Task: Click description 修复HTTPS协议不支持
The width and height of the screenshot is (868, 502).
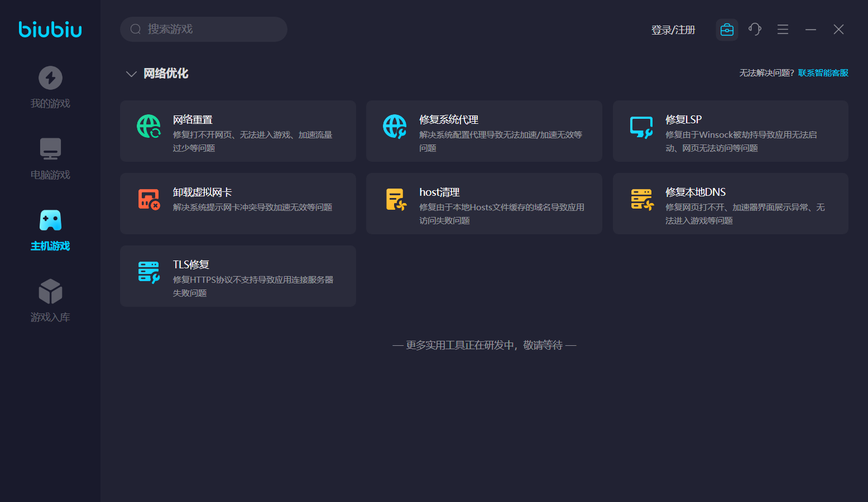Action: tap(253, 287)
